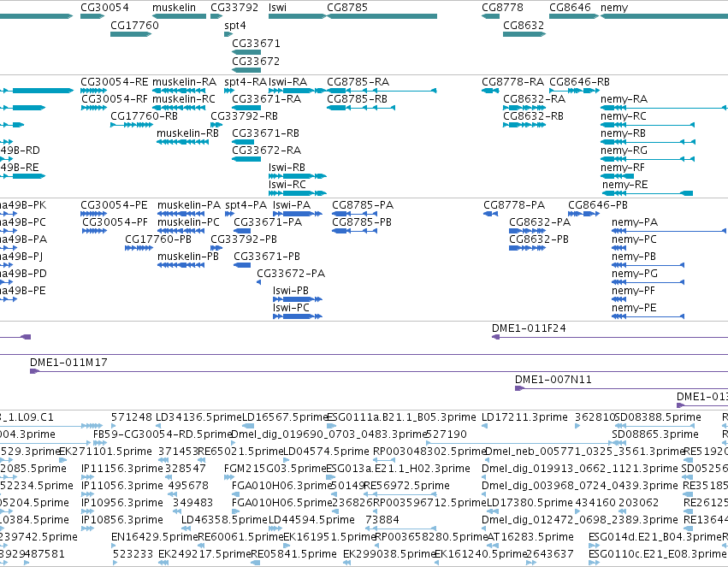Click the CG33792 gene label
728x567 pixels.
[x=234, y=8]
